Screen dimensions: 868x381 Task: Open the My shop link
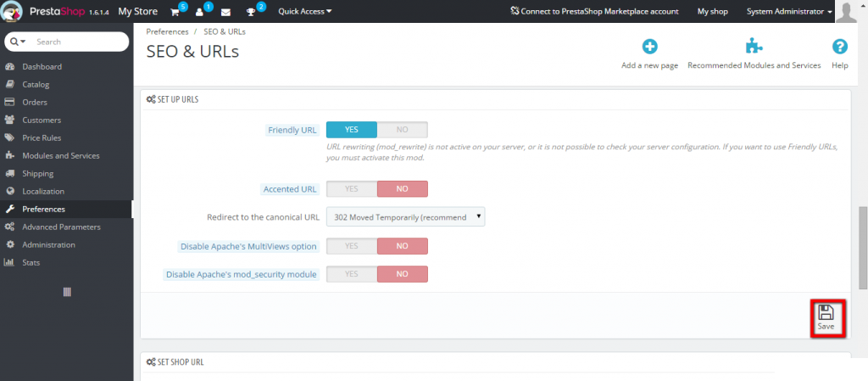(712, 11)
